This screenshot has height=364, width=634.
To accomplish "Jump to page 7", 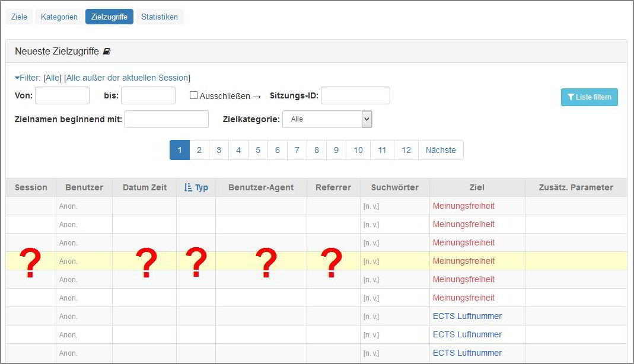I will 297,150.
